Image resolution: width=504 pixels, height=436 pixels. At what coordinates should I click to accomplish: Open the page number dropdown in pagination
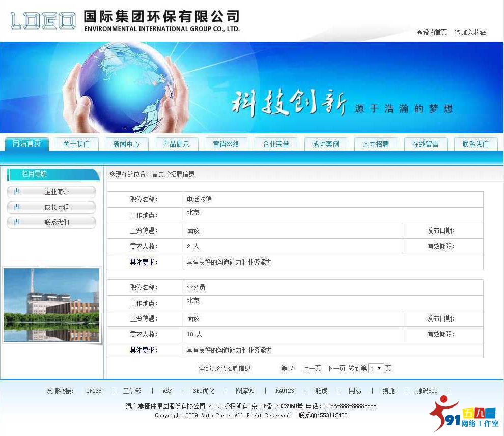[x=376, y=368]
